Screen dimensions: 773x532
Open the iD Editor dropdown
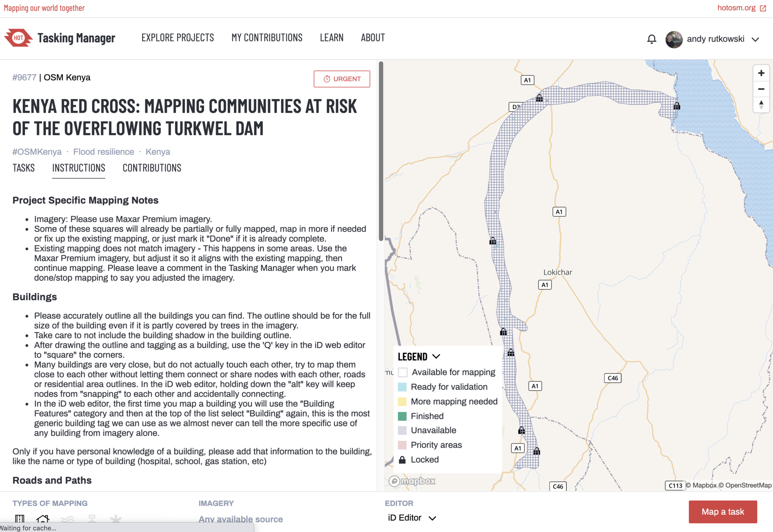412,518
